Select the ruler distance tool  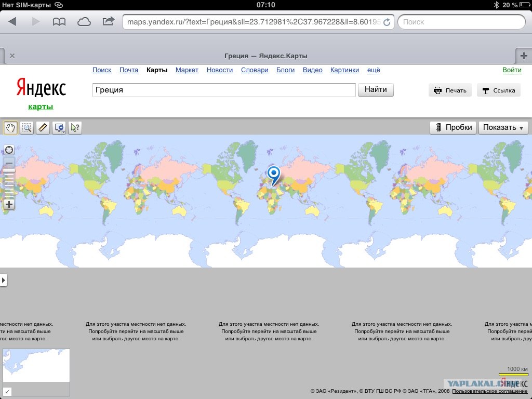point(43,128)
